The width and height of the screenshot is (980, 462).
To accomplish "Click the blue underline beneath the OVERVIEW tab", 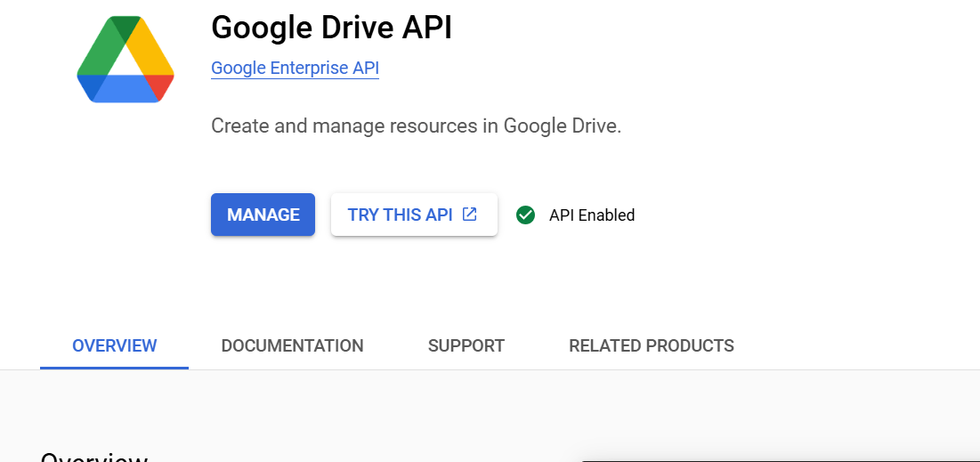I will [x=114, y=367].
